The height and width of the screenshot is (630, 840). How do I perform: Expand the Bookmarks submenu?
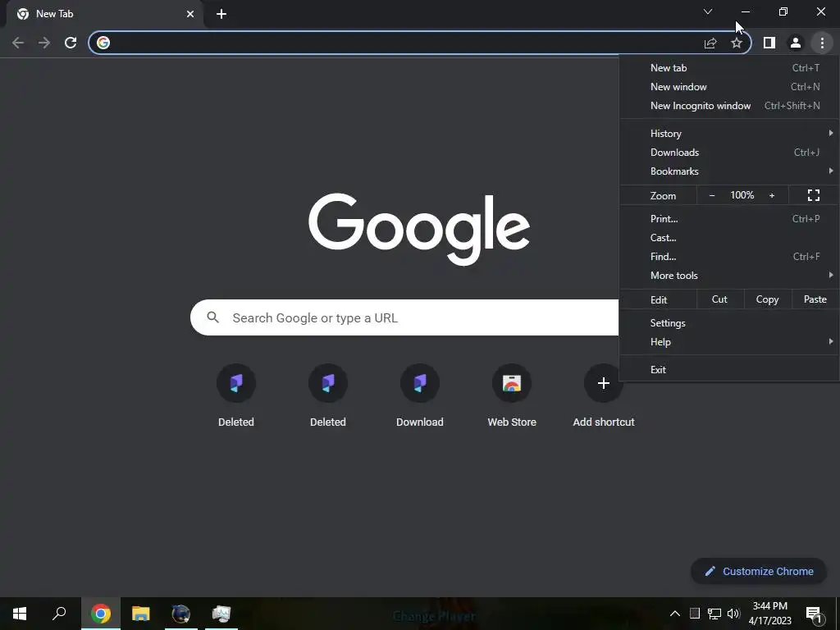[729, 171]
